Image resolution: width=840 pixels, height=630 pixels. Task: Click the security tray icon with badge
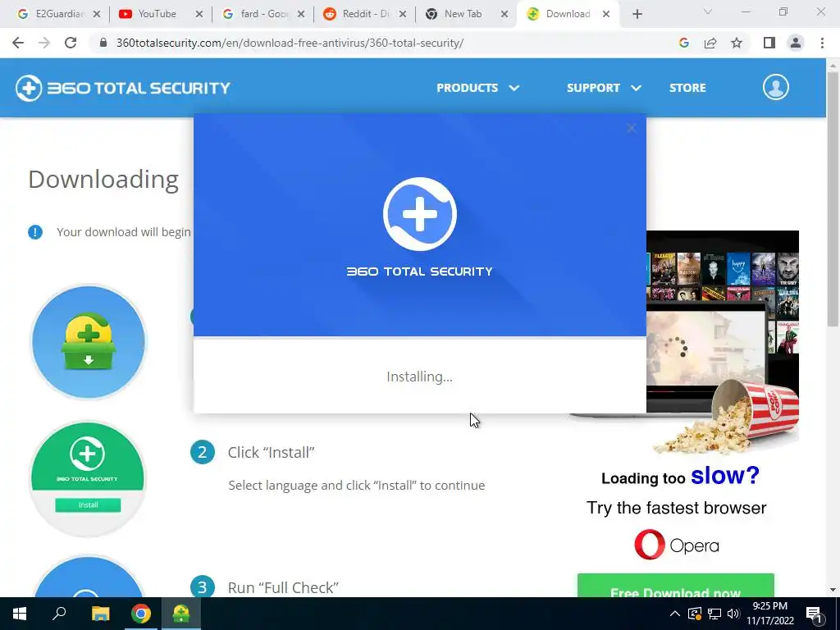click(695, 614)
